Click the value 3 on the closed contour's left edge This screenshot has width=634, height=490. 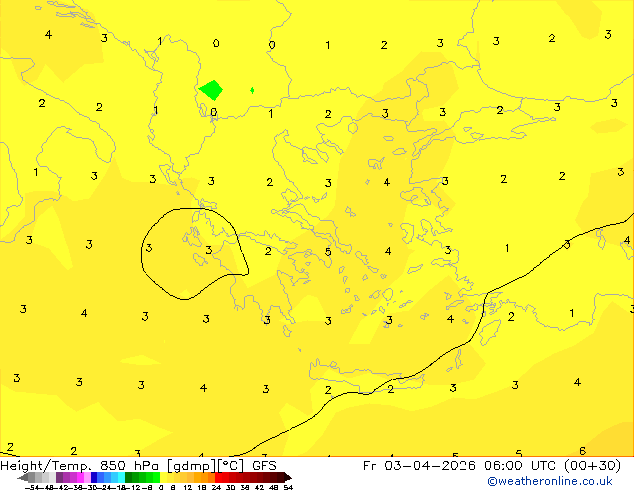tap(148, 248)
